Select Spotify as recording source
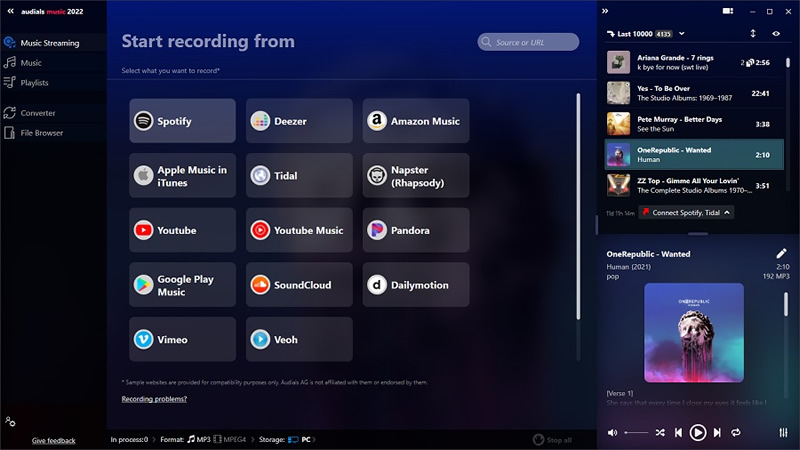 click(182, 121)
